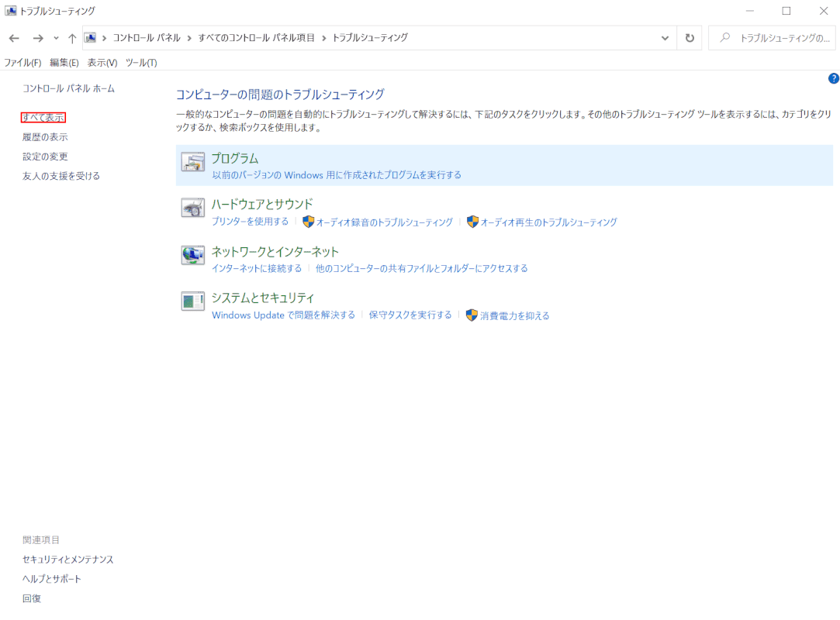Expand the address bar history dropdown
This screenshot has width=840, height=620.
click(x=665, y=38)
